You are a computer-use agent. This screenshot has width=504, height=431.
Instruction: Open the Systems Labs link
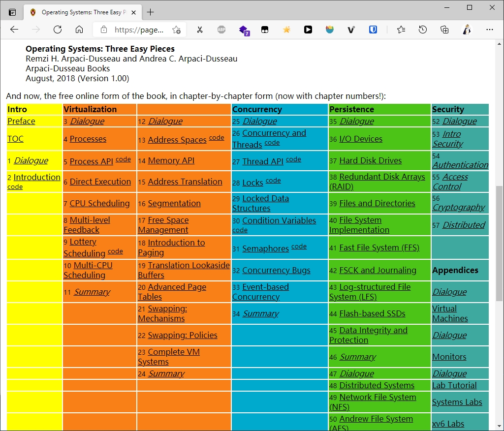[457, 402]
